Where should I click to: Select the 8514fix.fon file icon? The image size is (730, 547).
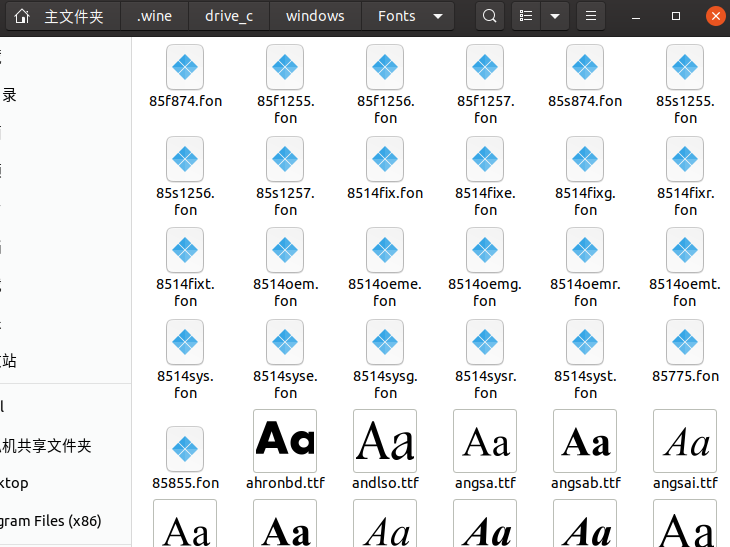(x=385, y=159)
